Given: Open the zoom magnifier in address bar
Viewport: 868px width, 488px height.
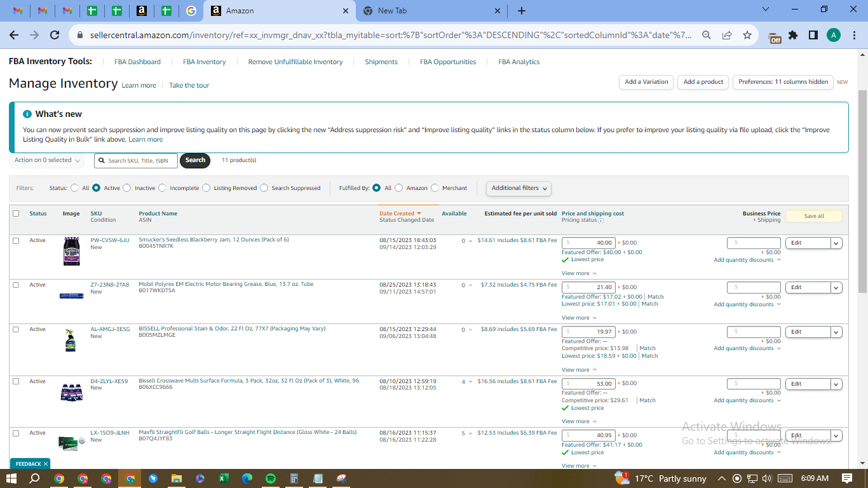Looking at the screenshot, I should coord(706,35).
